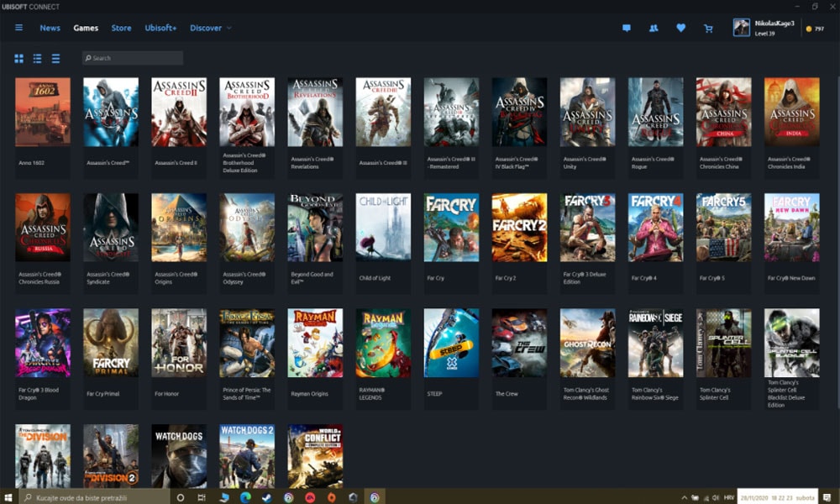Click the NikolasKage3 profile avatar
This screenshot has width=840, height=504.
pyautogui.click(x=742, y=28)
